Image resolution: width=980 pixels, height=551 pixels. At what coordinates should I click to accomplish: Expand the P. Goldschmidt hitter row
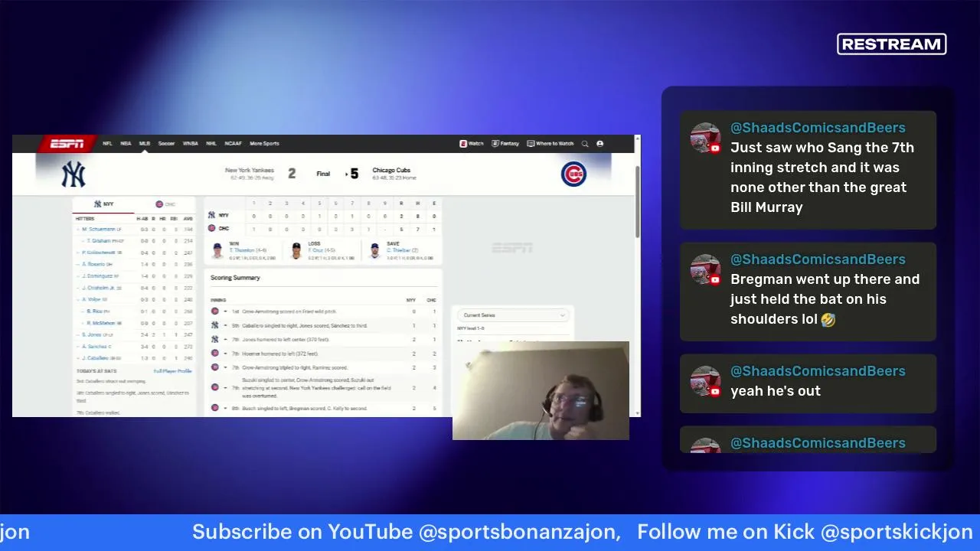pos(78,253)
